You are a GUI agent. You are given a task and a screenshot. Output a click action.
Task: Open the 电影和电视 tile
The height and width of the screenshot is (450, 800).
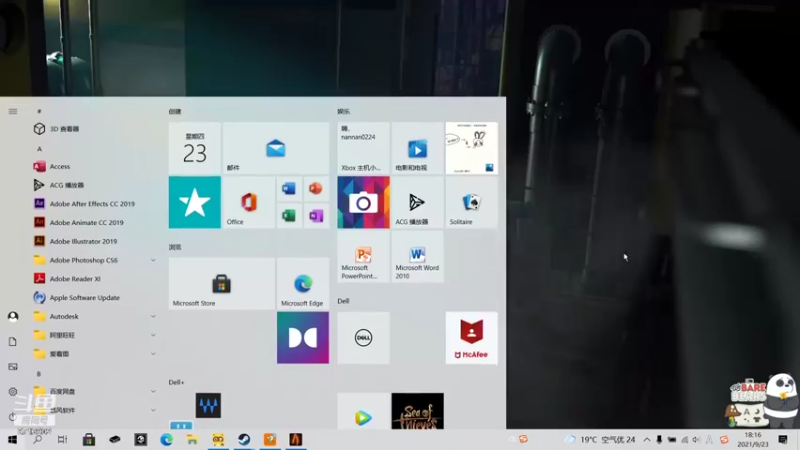click(417, 148)
